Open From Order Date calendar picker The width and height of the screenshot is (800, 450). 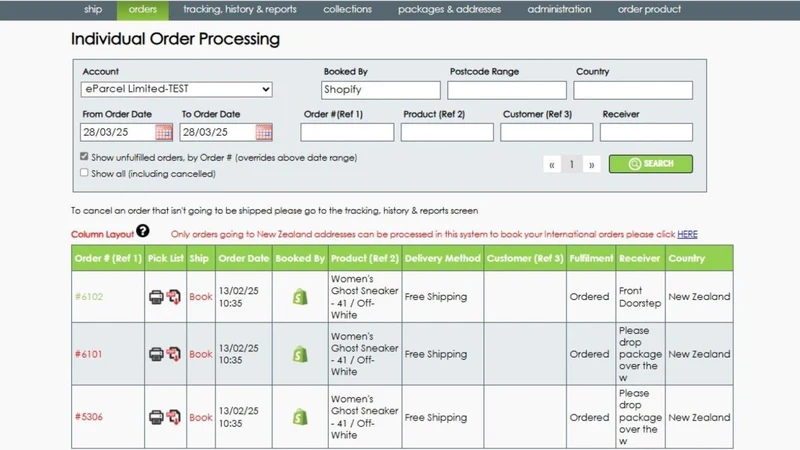[x=164, y=133]
